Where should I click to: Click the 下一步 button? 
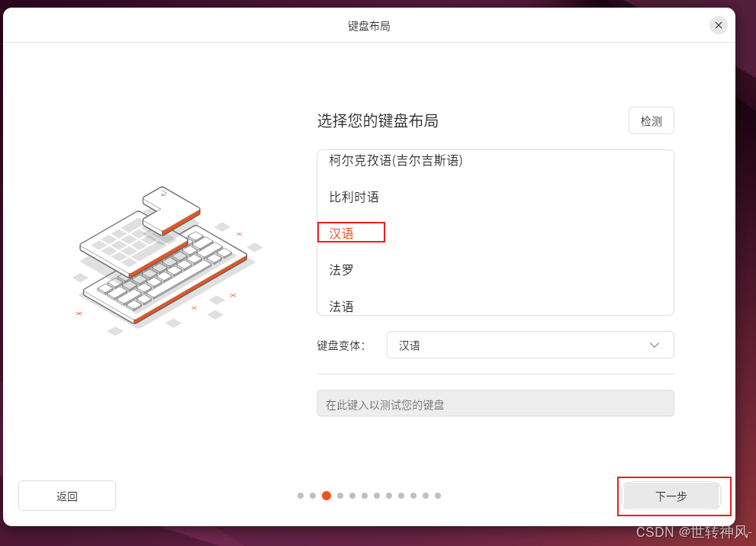click(x=672, y=496)
